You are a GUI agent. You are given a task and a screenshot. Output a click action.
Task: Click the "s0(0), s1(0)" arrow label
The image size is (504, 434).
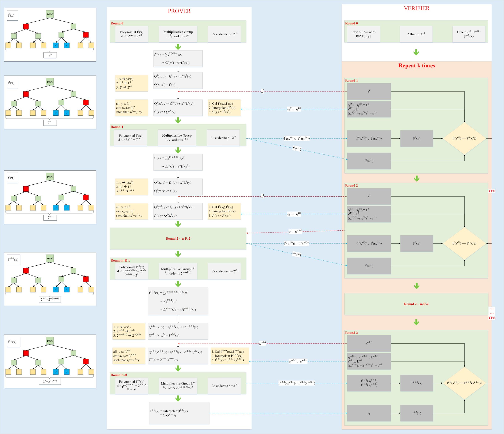click(x=294, y=109)
